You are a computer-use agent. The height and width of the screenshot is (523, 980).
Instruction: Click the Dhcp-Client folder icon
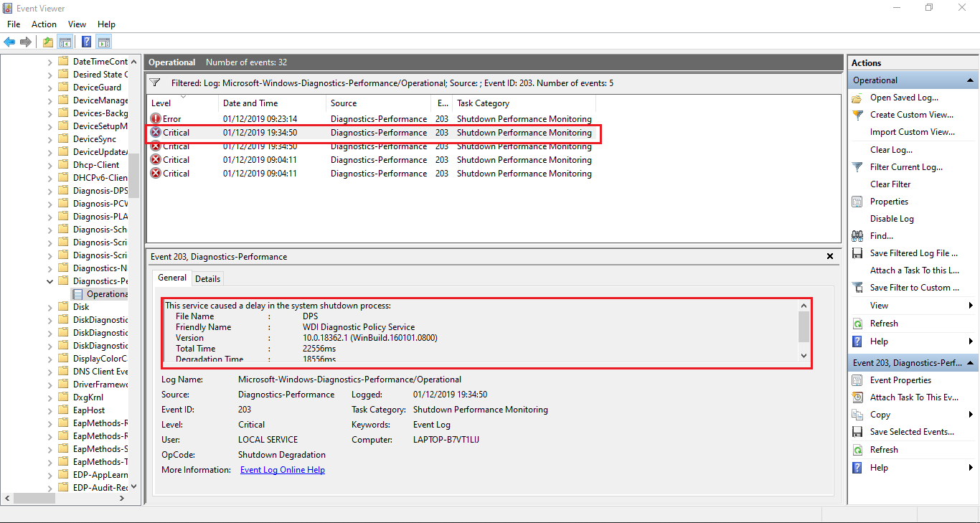(x=63, y=165)
